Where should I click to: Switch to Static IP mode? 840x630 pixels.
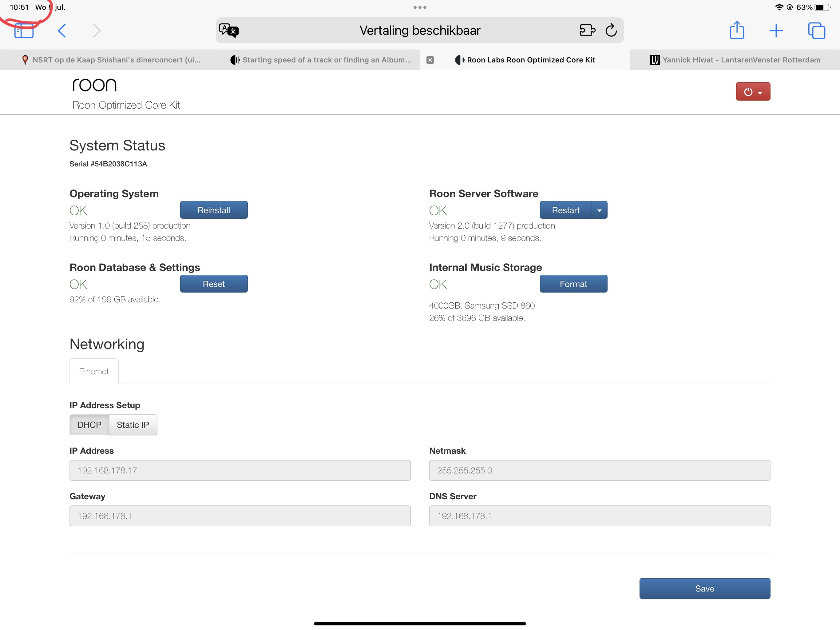[133, 425]
